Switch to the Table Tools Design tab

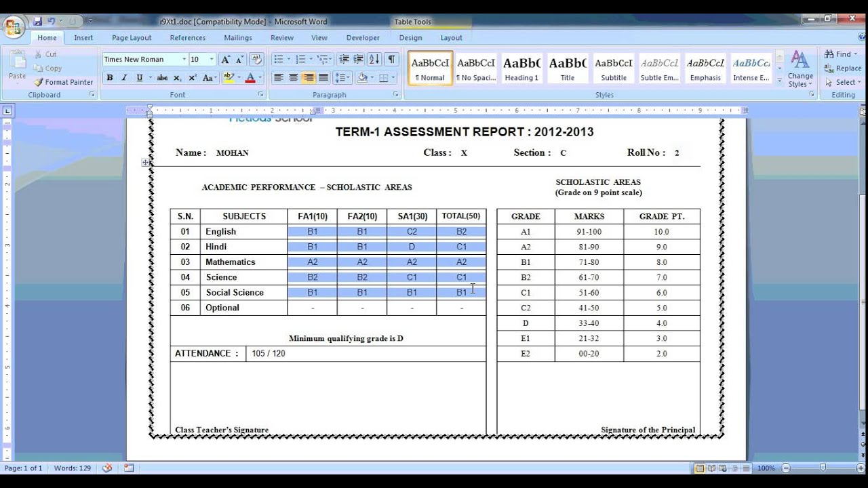point(410,38)
